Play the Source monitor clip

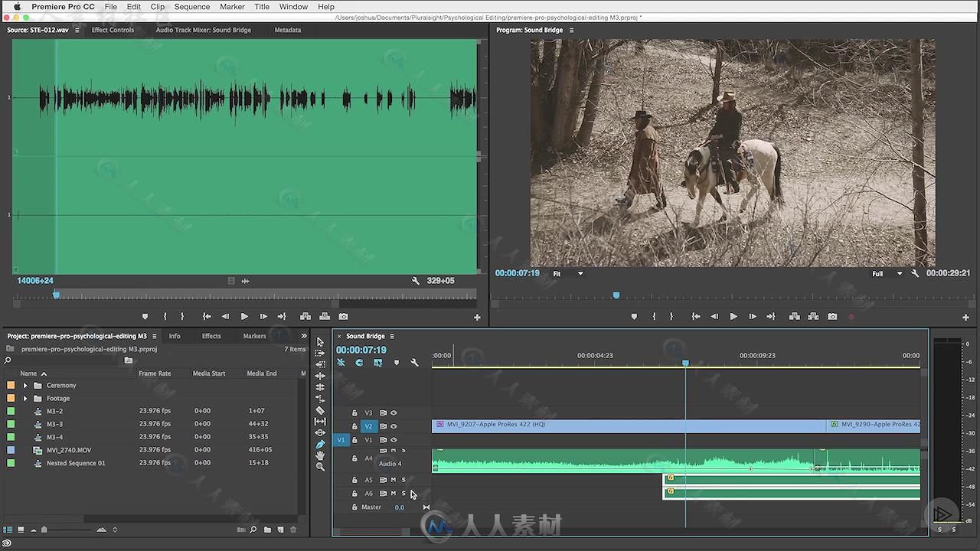(244, 317)
